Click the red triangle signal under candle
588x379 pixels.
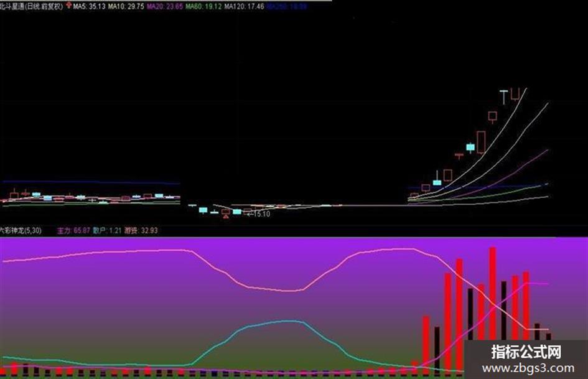pos(225,217)
